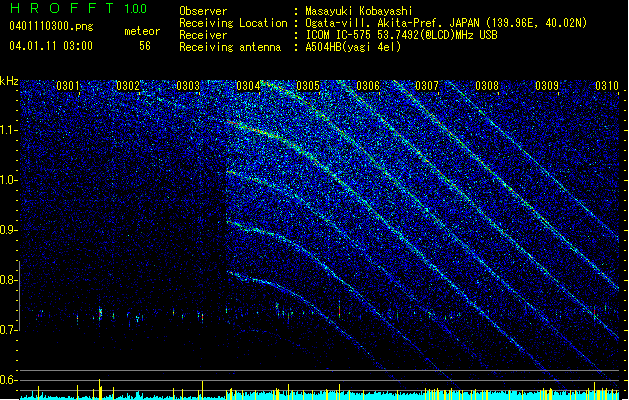629x400 pixels.
Task: Click the Observer field label
Action: 203,11
